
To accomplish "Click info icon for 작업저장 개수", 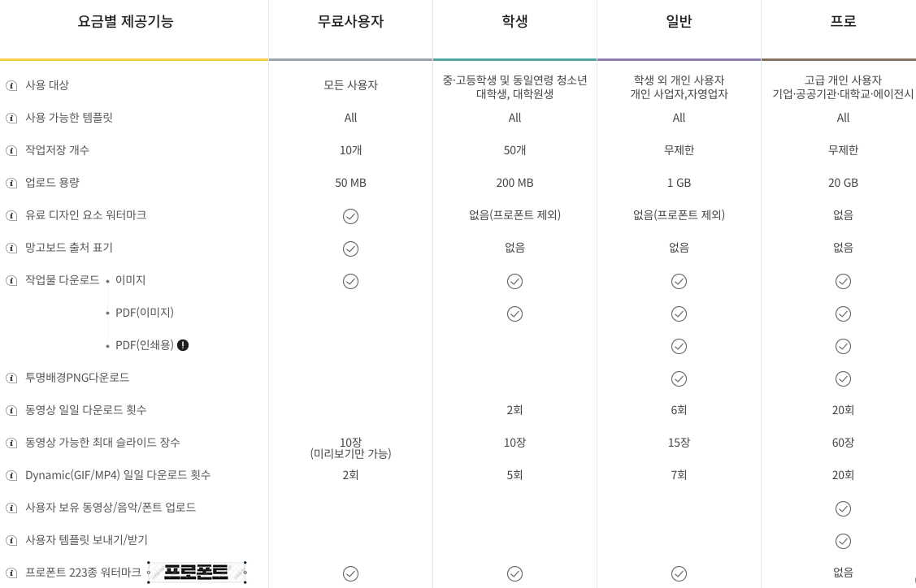I will click(x=11, y=150).
